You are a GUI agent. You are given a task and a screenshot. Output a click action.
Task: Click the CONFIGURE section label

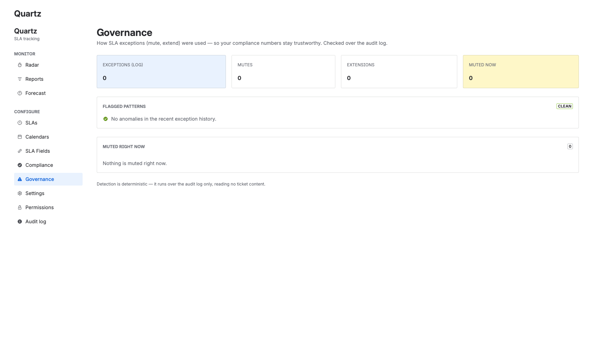point(27,112)
